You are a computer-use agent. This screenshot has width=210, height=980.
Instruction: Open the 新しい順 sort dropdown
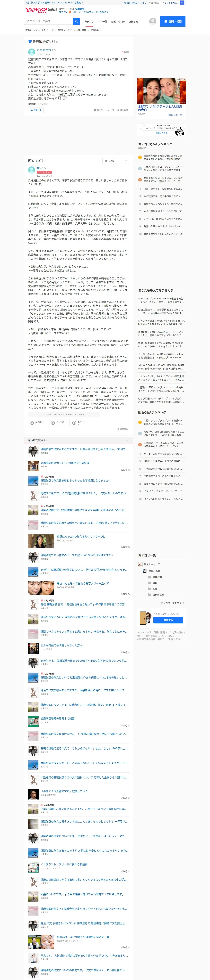point(115,161)
